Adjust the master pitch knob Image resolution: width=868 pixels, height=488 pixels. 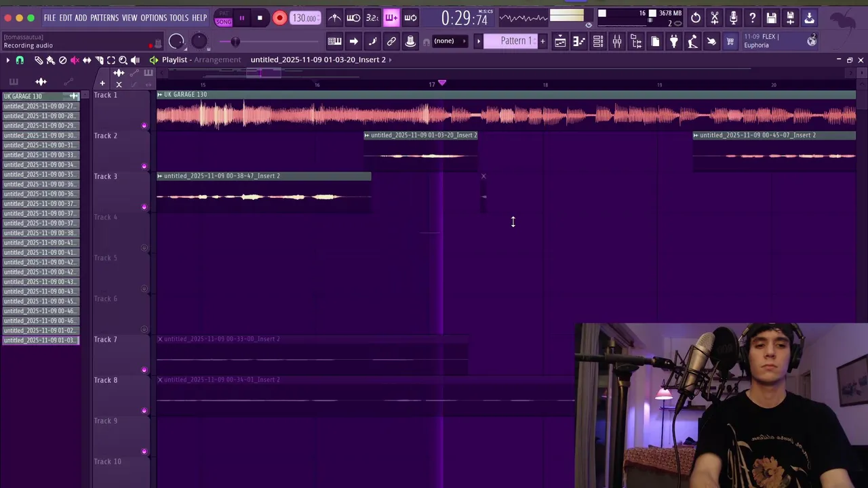click(x=199, y=41)
